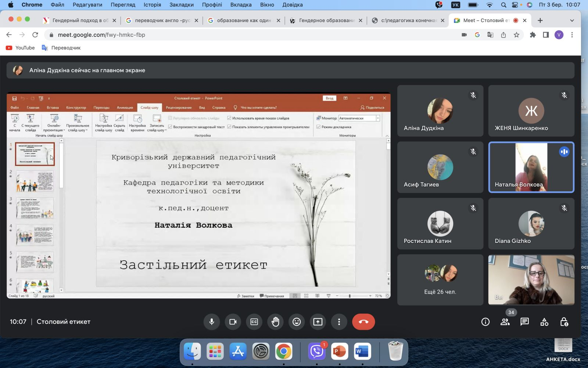
Task: Show participants list with 34 people
Action: coord(505,322)
